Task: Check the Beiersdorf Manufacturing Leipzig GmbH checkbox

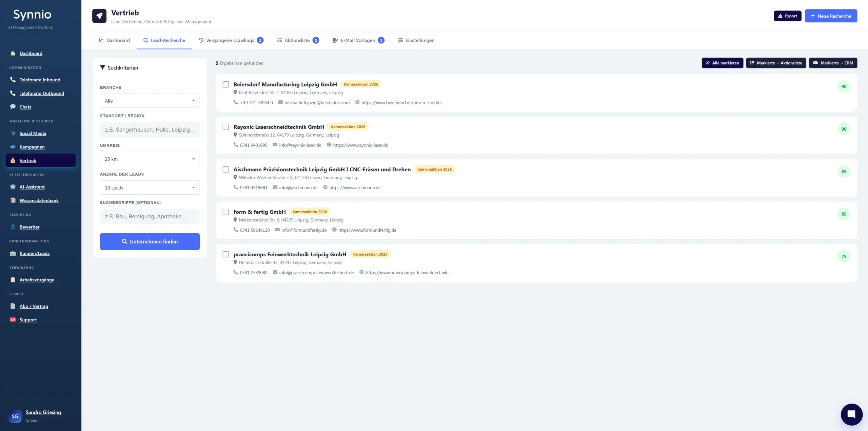Action: (x=226, y=84)
